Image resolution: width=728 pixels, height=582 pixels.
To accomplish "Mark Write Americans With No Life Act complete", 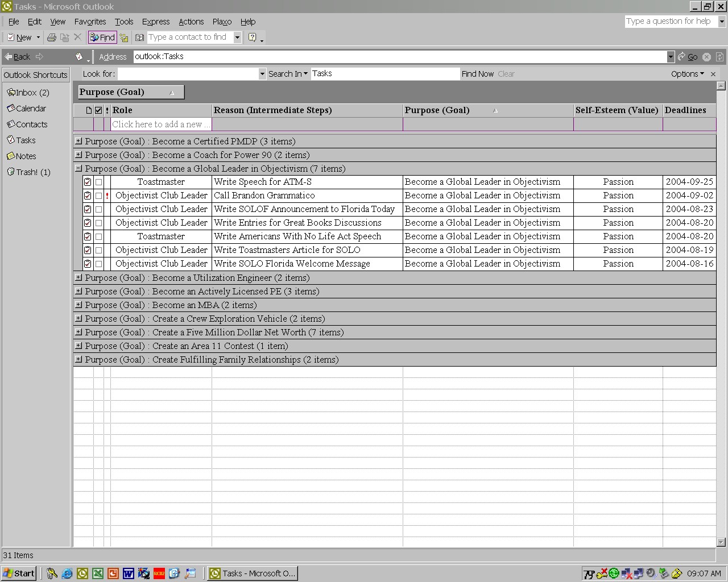I will [99, 236].
